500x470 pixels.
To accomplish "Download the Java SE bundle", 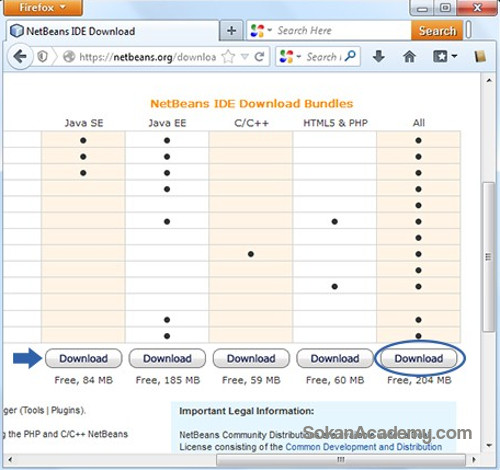I will point(83,358).
